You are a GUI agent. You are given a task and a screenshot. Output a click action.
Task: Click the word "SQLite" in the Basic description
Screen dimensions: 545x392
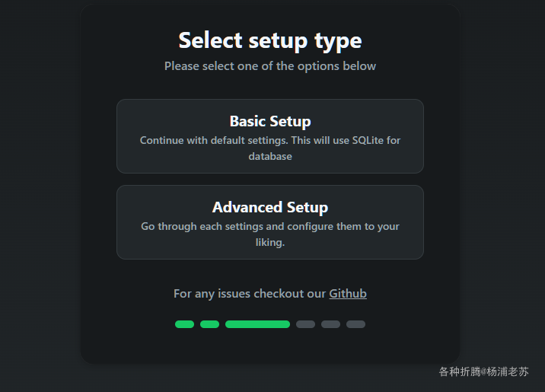pos(368,140)
